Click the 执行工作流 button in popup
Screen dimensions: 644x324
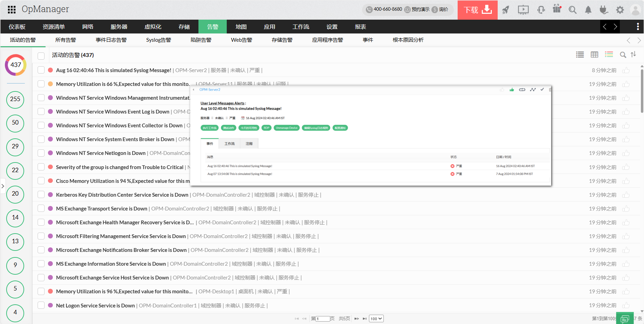pos(210,128)
